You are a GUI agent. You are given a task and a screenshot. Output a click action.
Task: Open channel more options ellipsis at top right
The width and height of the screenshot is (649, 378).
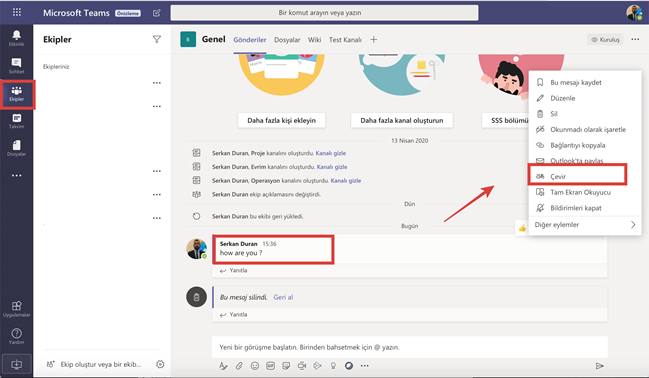(635, 39)
